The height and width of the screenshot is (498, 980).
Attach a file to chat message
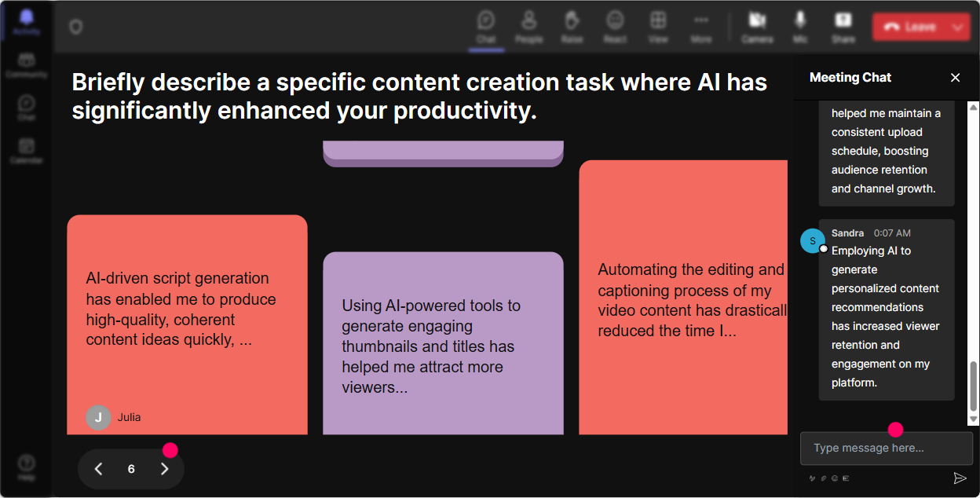pos(823,478)
